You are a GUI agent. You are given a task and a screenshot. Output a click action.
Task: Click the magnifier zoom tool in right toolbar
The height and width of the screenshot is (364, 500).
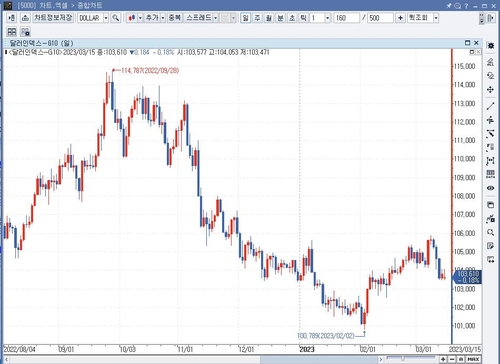pyautogui.click(x=490, y=232)
